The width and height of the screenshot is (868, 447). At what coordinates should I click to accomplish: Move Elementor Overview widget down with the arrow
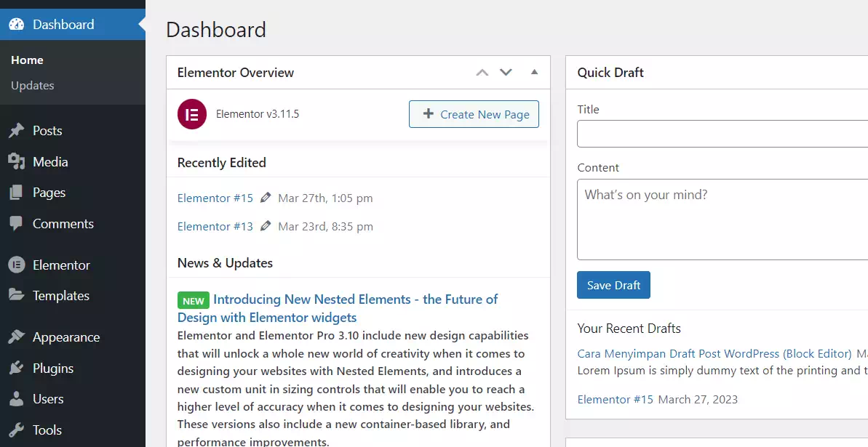coord(506,73)
